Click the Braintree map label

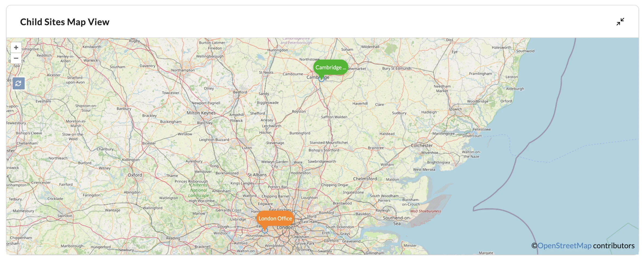[376, 148]
